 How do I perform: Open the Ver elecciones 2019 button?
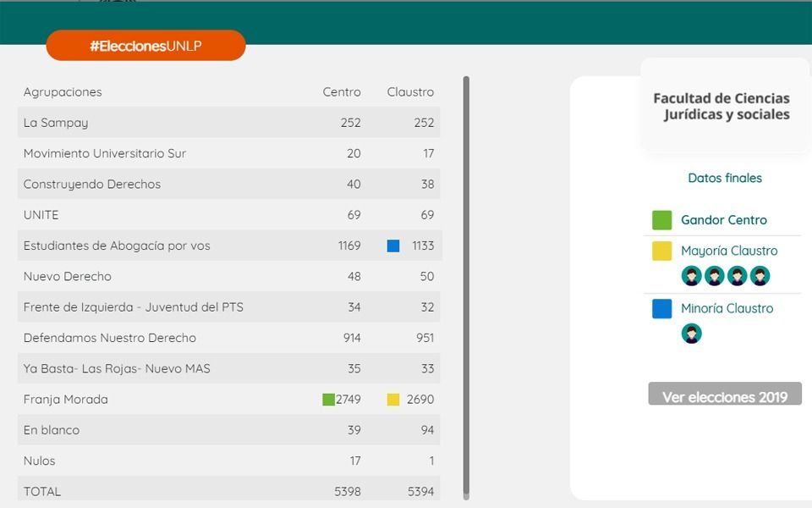click(725, 394)
